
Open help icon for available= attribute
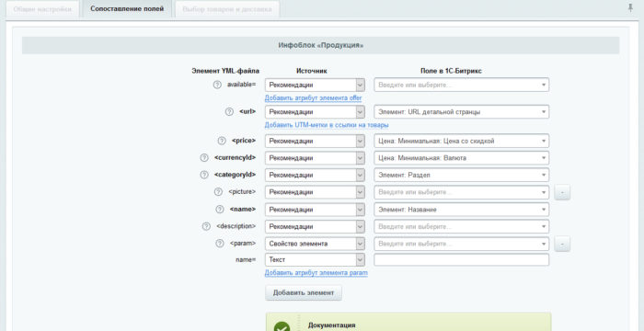217,85
